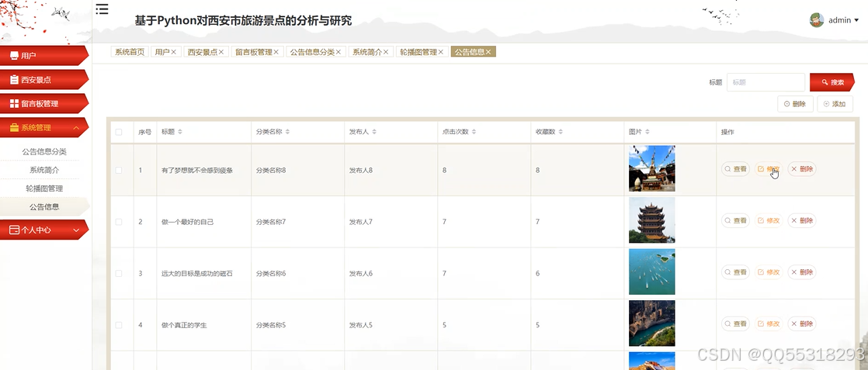
Task: Close the 公告信息分类 tab
Action: pyautogui.click(x=339, y=51)
